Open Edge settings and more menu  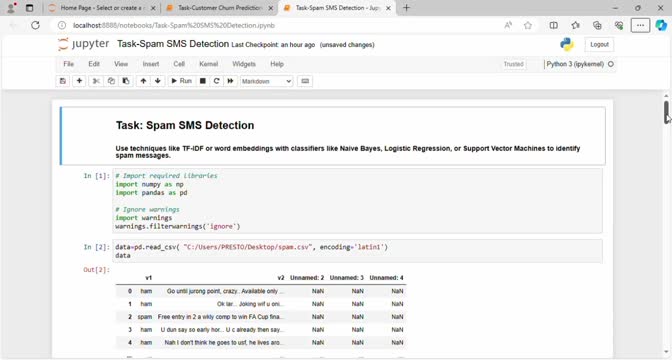click(x=640, y=25)
